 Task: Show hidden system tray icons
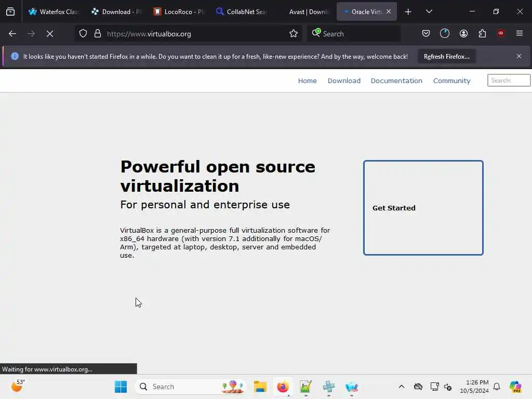click(402, 387)
